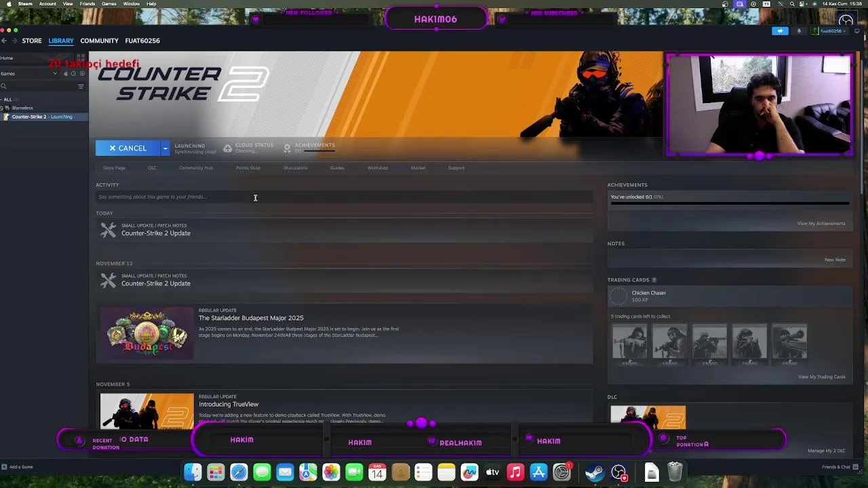Create a New Note
The height and width of the screenshot is (488, 868).
coord(835,260)
